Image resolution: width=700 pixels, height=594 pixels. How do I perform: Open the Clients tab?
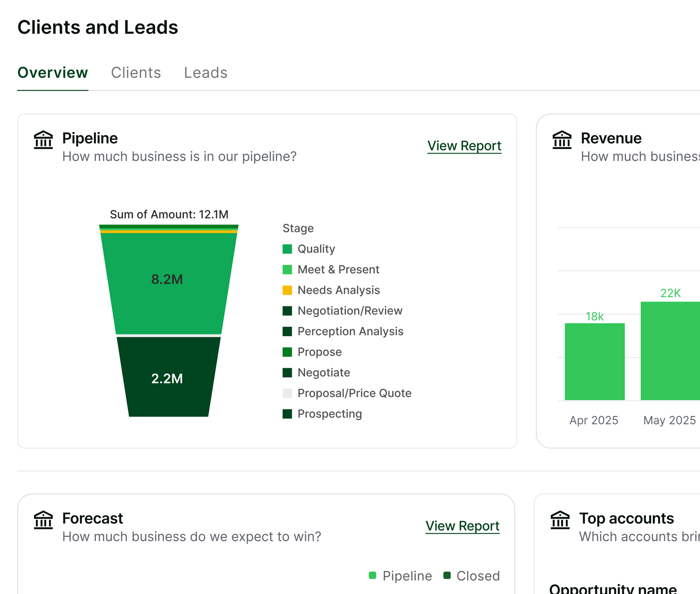pyautogui.click(x=136, y=72)
